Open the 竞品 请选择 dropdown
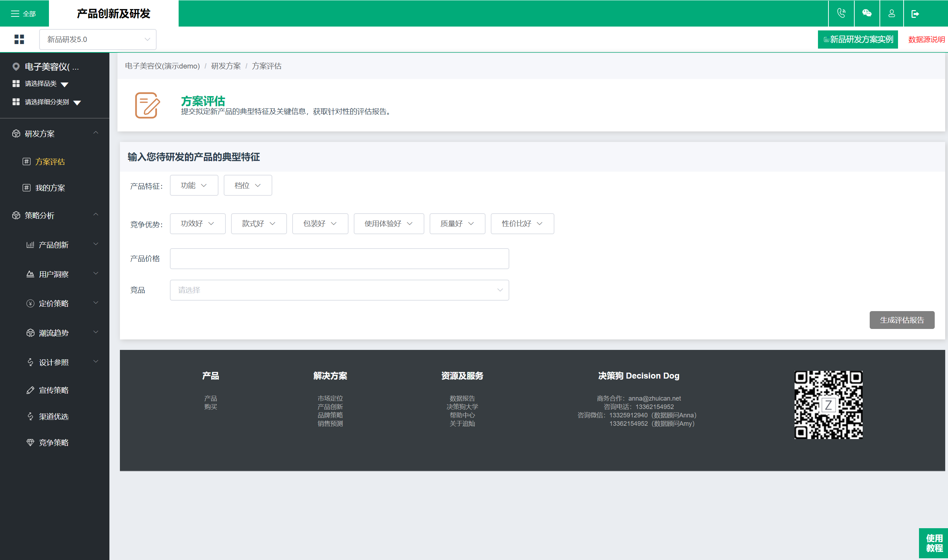Screen dimensions: 948x560 (339, 290)
